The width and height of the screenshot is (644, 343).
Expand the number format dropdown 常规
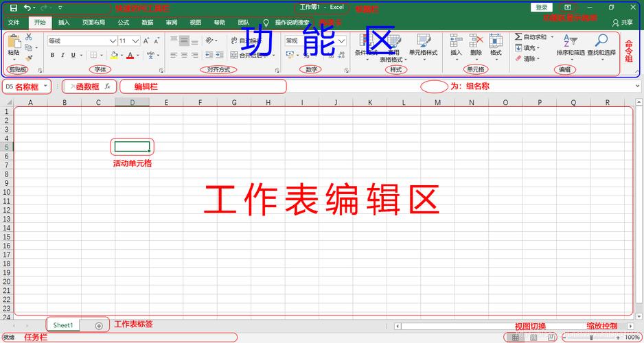point(341,41)
